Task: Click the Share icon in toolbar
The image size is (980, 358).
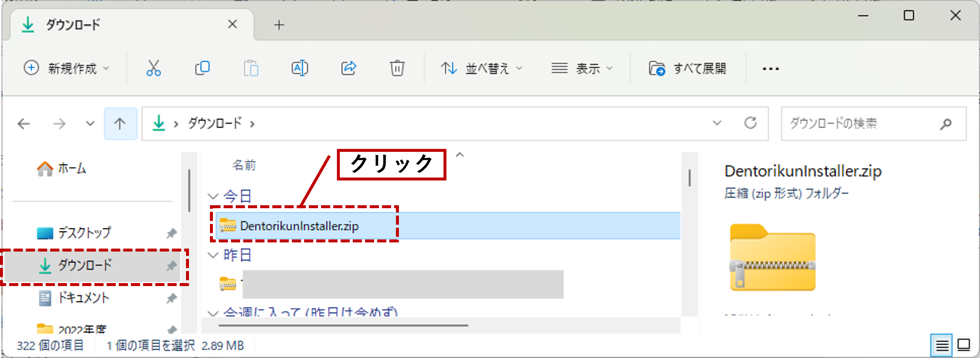Action: pyautogui.click(x=348, y=68)
